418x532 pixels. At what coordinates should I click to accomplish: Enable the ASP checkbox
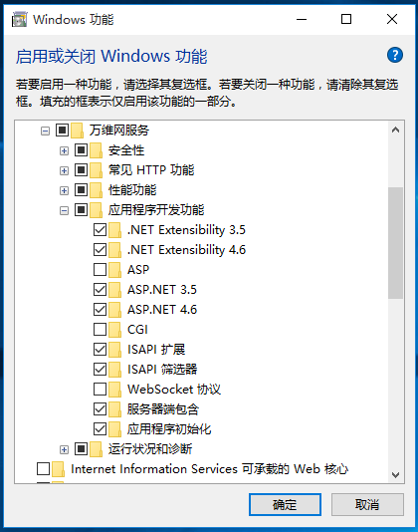point(100,270)
